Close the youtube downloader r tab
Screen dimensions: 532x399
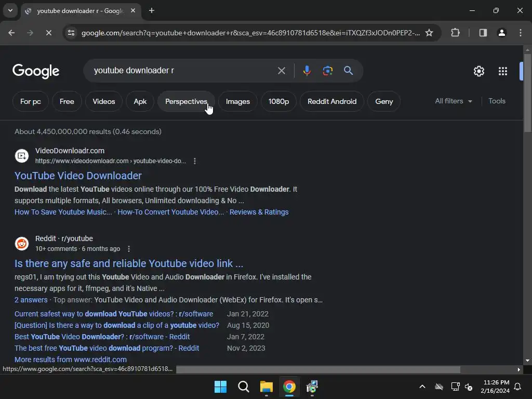133,11
